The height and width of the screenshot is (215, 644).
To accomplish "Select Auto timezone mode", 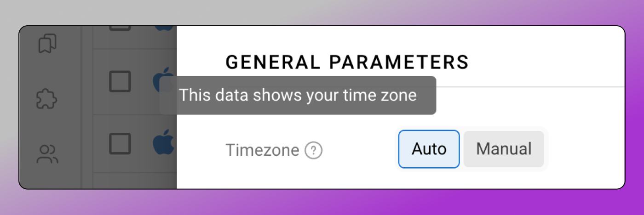I will click(x=429, y=149).
